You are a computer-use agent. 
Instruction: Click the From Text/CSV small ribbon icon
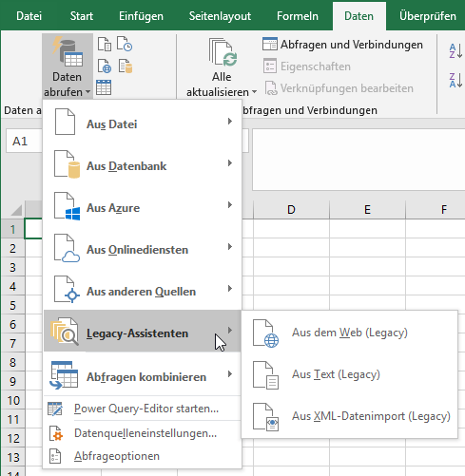coord(105,44)
